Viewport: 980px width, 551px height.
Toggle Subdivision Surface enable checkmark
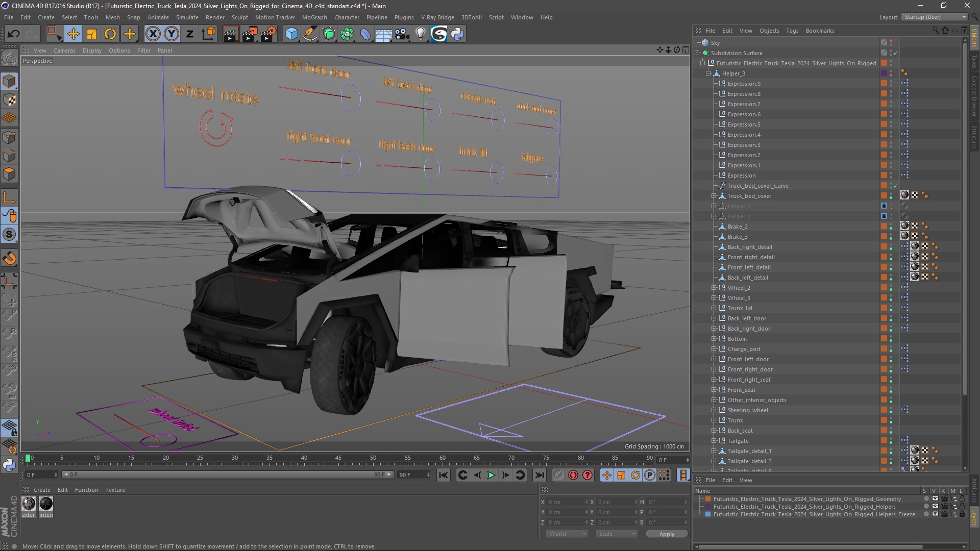pos(896,53)
